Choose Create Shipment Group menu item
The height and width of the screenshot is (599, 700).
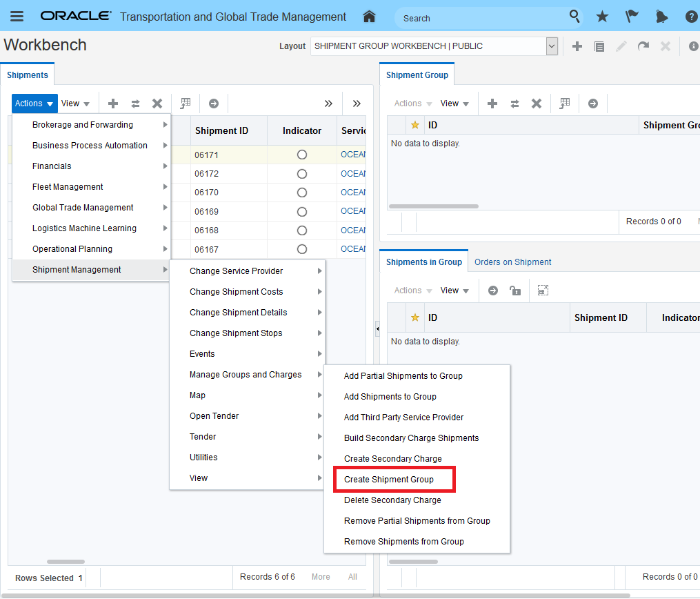pyautogui.click(x=388, y=480)
